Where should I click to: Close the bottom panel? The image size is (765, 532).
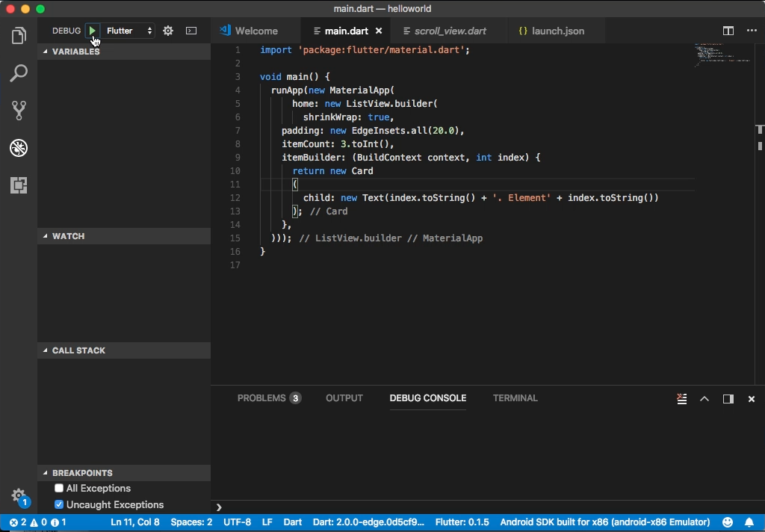pos(752,399)
